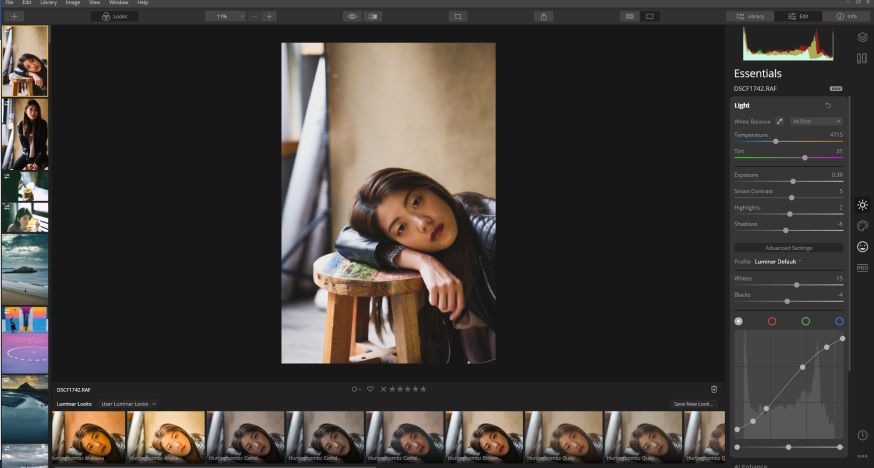Viewport: 874px width, 468px height.
Task: Open the Image menu
Action: click(x=73, y=3)
